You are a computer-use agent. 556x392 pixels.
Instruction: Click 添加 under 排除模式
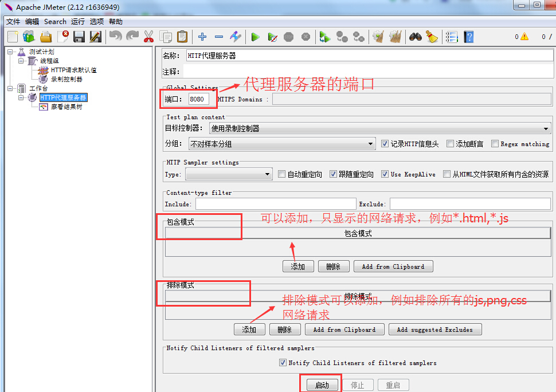(249, 330)
